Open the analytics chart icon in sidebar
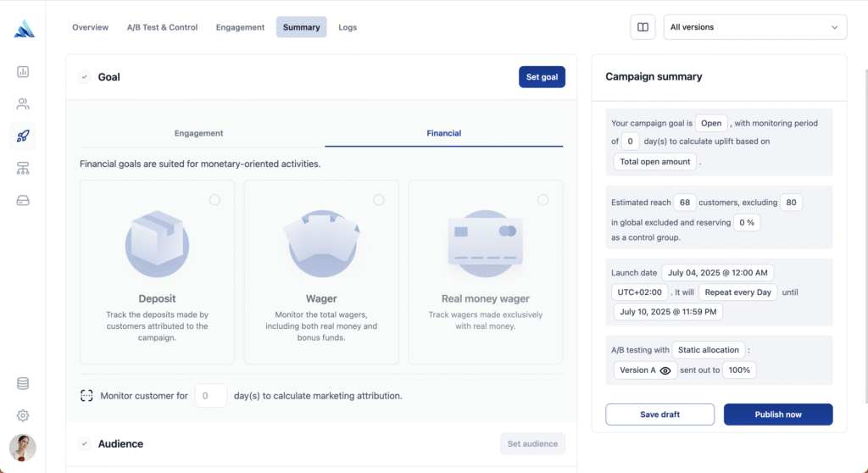Image resolution: width=868 pixels, height=473 pixels. coord(23,71)
